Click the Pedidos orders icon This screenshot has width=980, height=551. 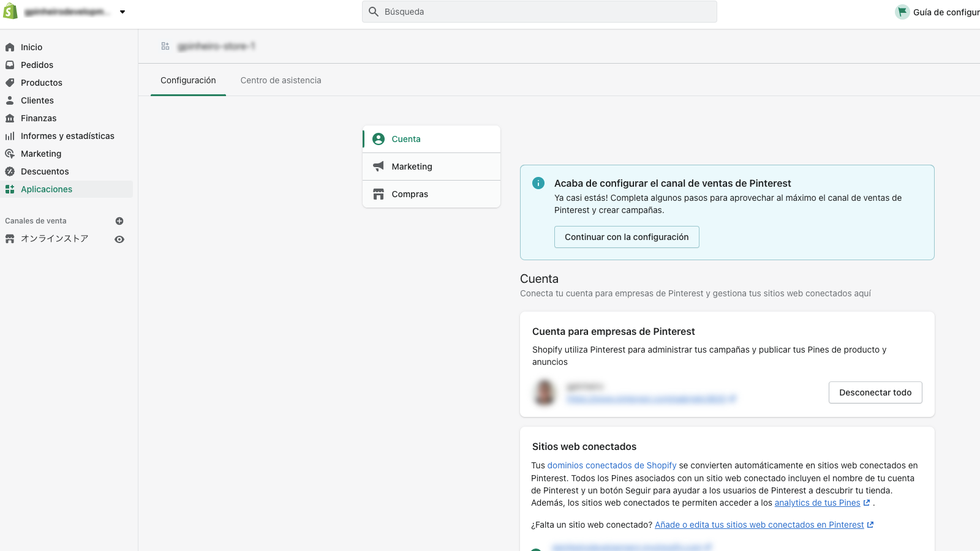[10, 65]
